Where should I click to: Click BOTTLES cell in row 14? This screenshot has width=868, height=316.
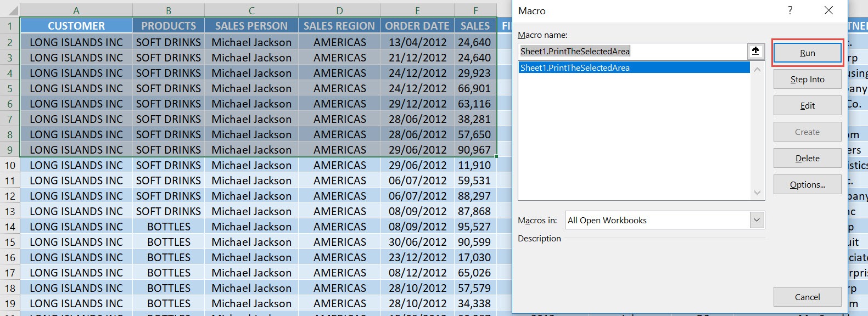tap(169, 227)
